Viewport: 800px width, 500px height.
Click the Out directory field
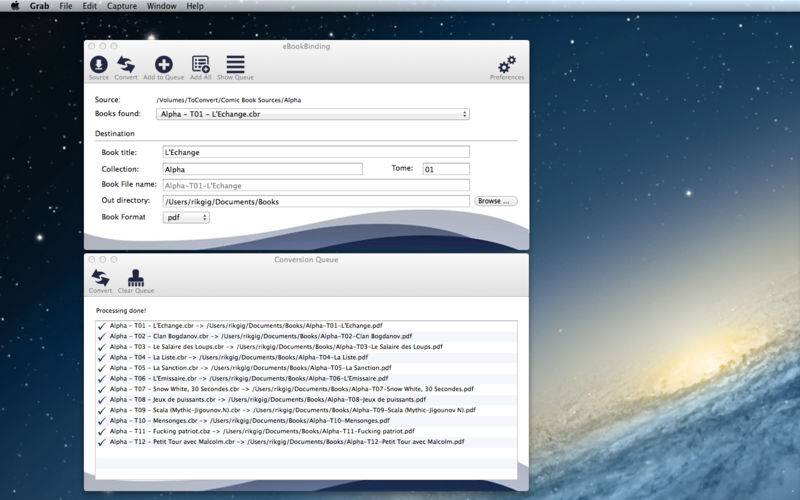point(316,202)
